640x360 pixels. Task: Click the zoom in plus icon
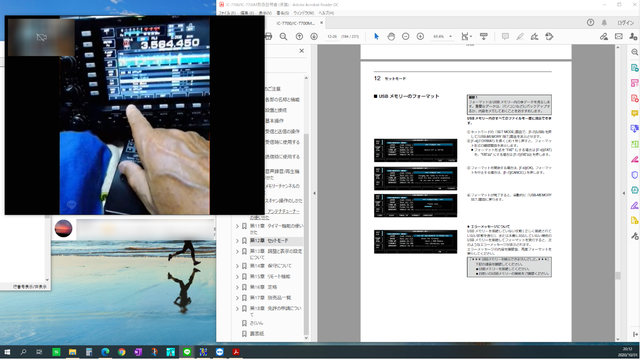(420, 36)
